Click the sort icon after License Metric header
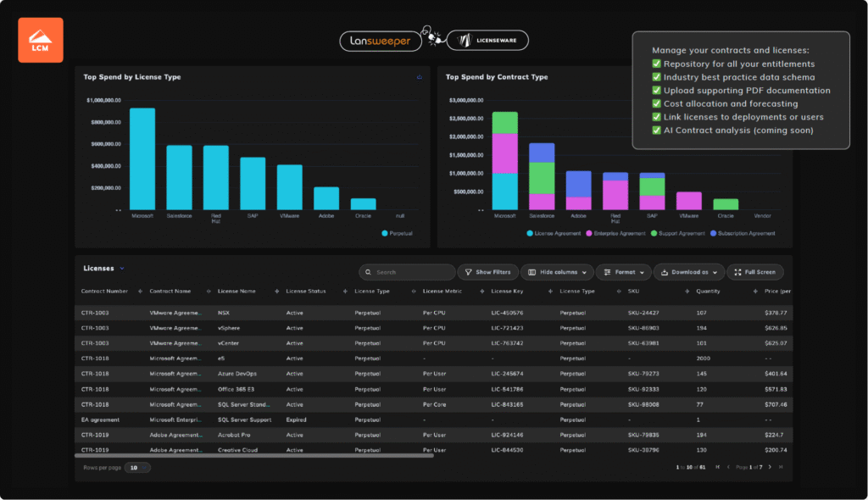The width and height of the screenshot is (868, 500). [x=481, y=292]
